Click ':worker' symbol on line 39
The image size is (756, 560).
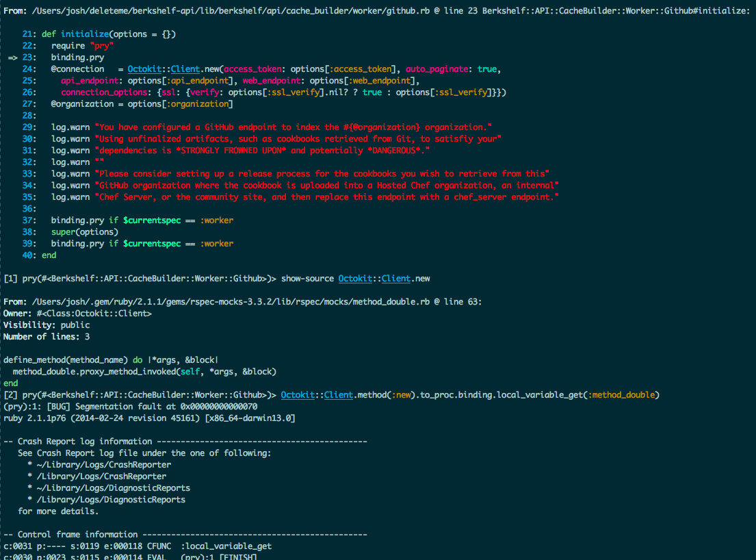click(216, 244)
